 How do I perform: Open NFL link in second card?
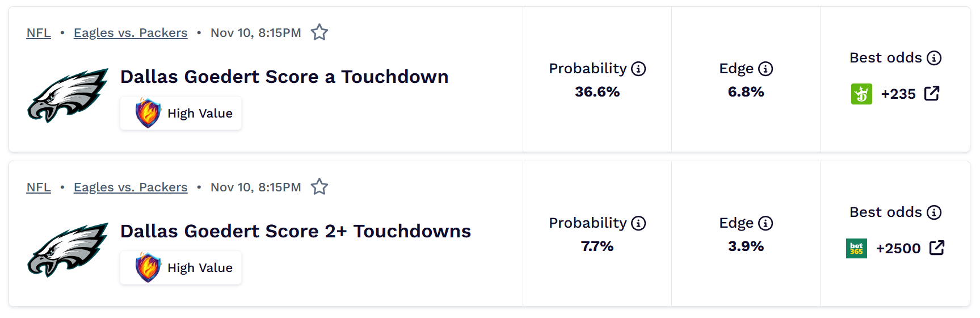pyautogui.click(x=39, y=187)
